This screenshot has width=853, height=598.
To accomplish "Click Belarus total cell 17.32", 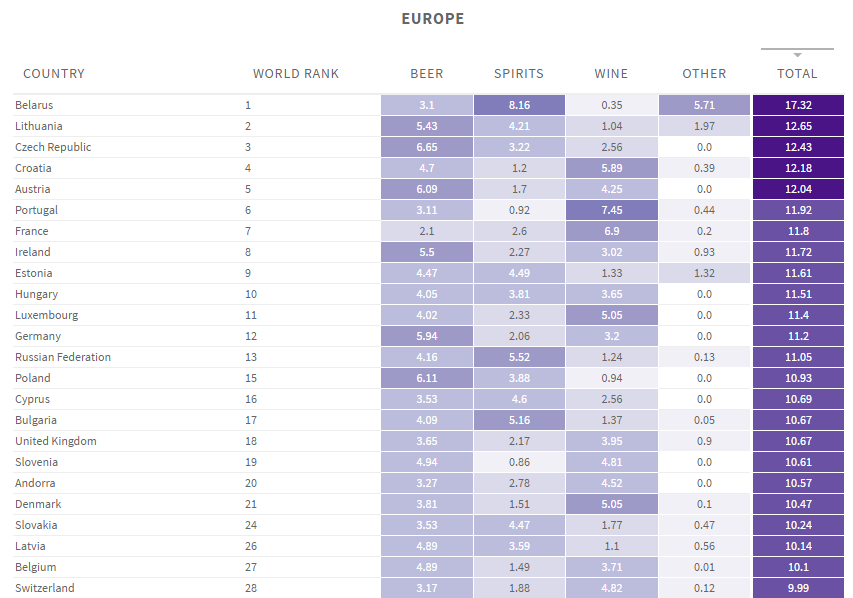I will click(x=797, y=105).
